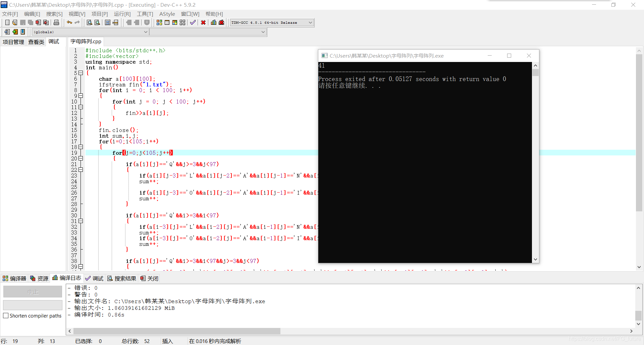Click the code line 19 for loop

143,153
